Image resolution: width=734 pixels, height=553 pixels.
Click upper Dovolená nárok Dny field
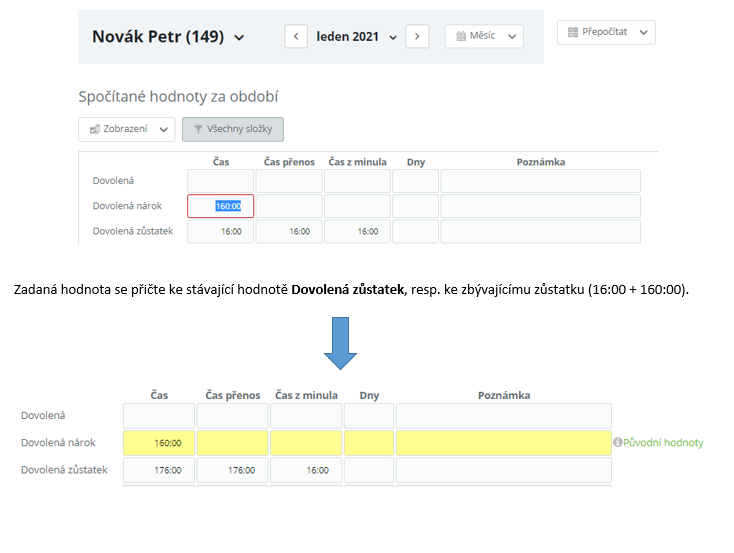416,206
